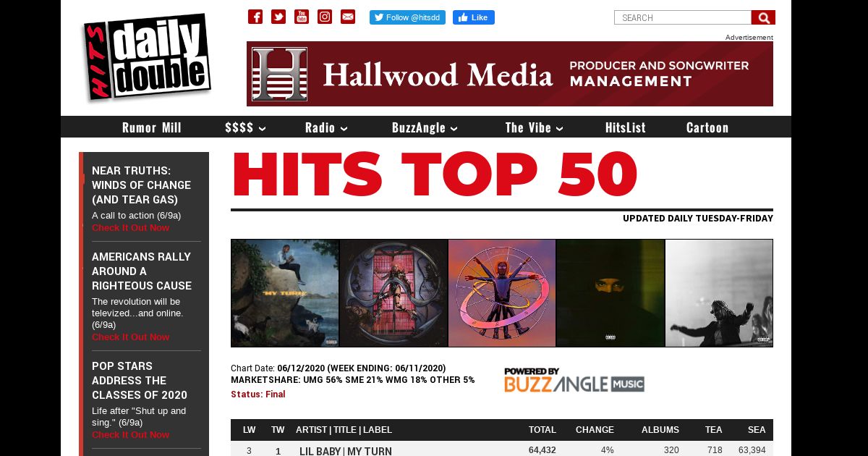Expand The Vibe menu
The height and width of the screenshot is (456, 868).
pyautogui.click(x=535, y=127)
